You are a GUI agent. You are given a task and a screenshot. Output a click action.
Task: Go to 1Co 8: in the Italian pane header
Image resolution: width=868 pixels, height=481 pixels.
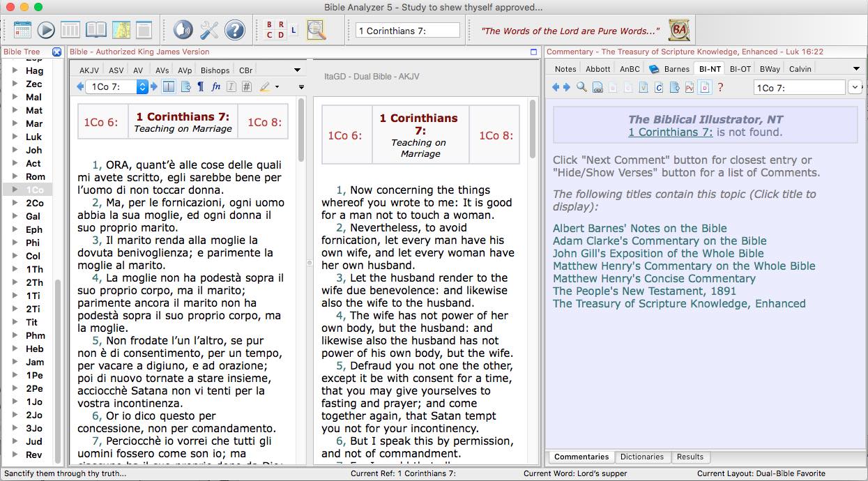point(265,123)
